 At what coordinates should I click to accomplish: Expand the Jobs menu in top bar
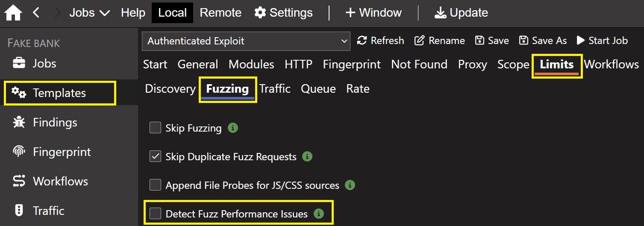point(89,13)
